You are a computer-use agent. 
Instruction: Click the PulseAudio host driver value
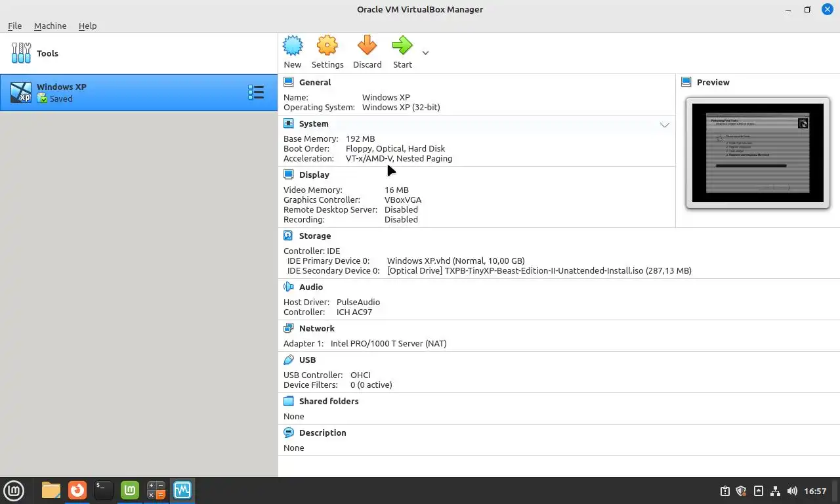tap(358, 302)
